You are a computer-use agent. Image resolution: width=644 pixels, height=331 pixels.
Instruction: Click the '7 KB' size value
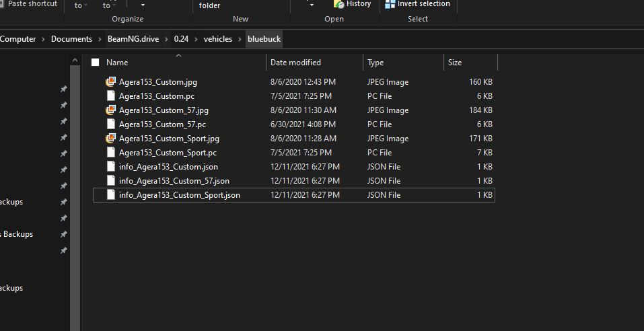coord(485,152)
